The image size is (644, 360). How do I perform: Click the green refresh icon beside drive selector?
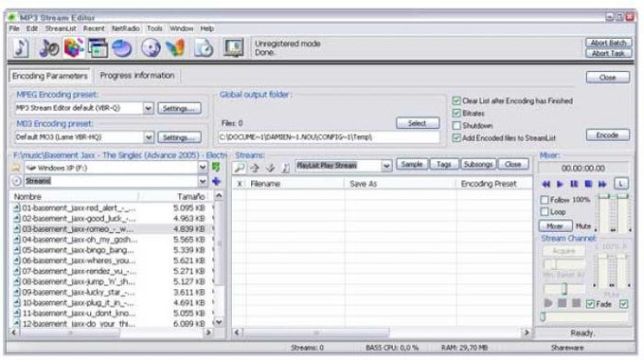click(216, 167)
